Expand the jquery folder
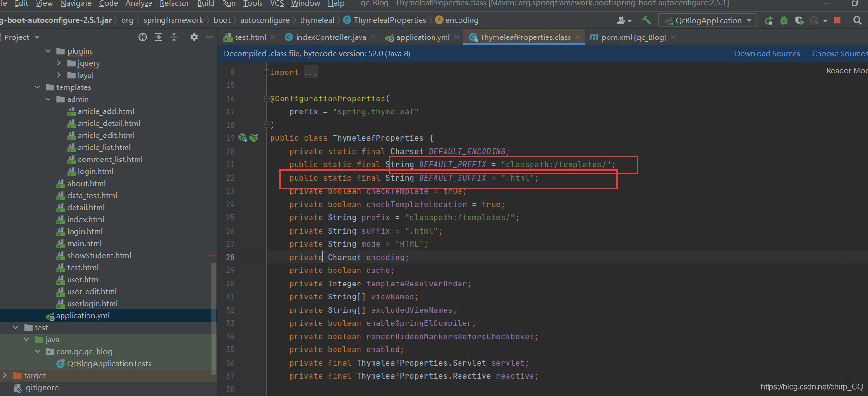The height and width of the screenshot is (396, 868). tap(59, 63)
